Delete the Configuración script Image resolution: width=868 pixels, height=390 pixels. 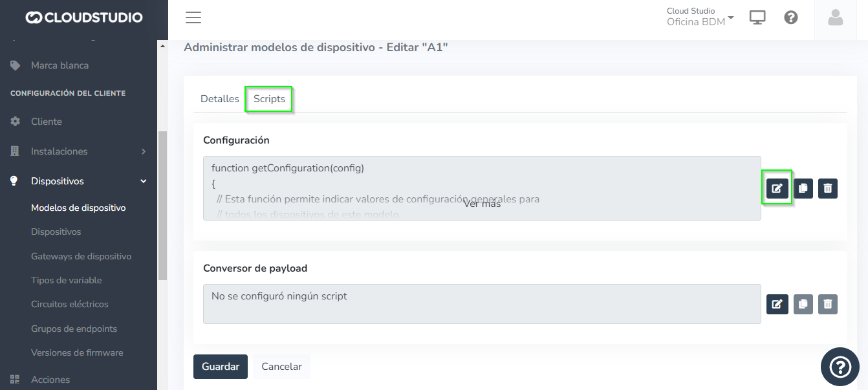[x=828, y=189]
